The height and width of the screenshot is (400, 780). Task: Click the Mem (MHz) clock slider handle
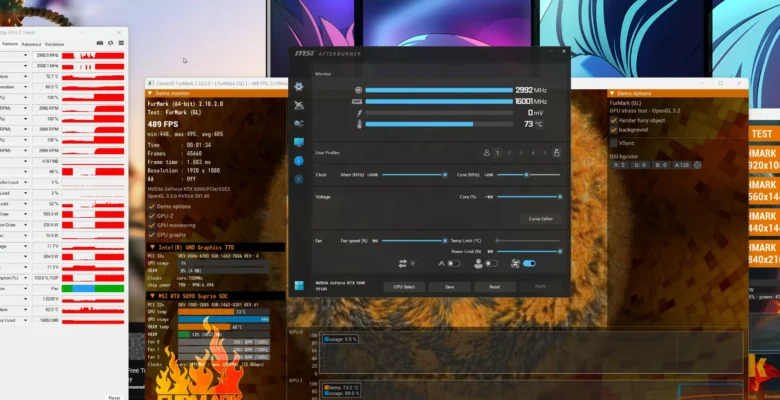(x=445, y=175)
